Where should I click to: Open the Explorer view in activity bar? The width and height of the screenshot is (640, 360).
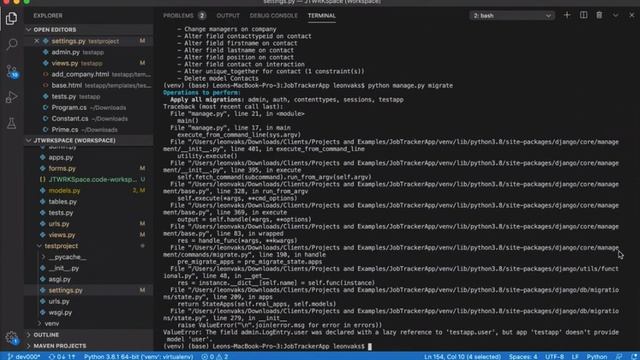click(x=11, y=18)
